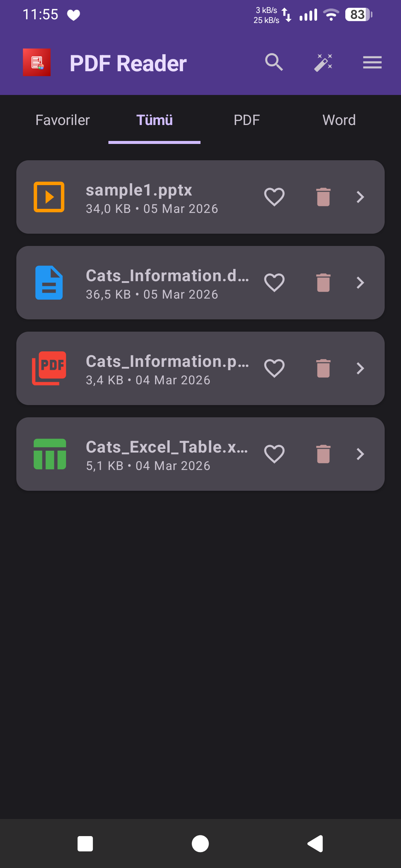Image resolution: width=401 pixels, height=868 pixels.
Task: Open the sample1.pptx file name
Action: (139, 190)
